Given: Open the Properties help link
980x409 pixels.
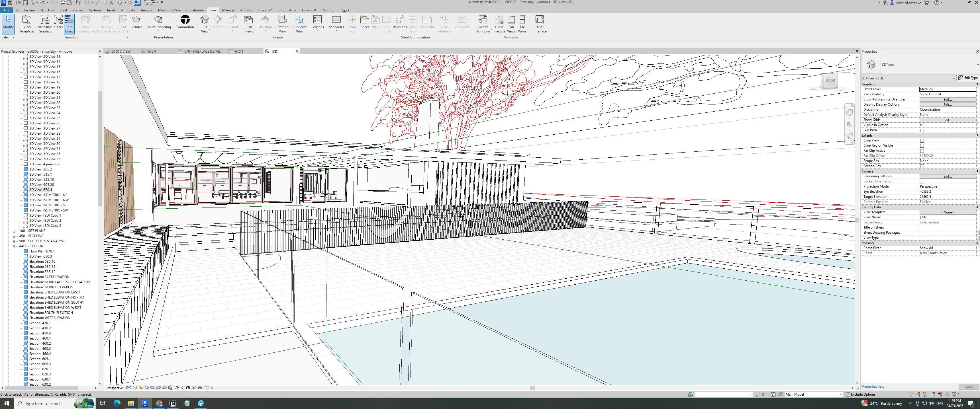Looking at the screenshot, I should pyautogui.click(x=873, y=387).
